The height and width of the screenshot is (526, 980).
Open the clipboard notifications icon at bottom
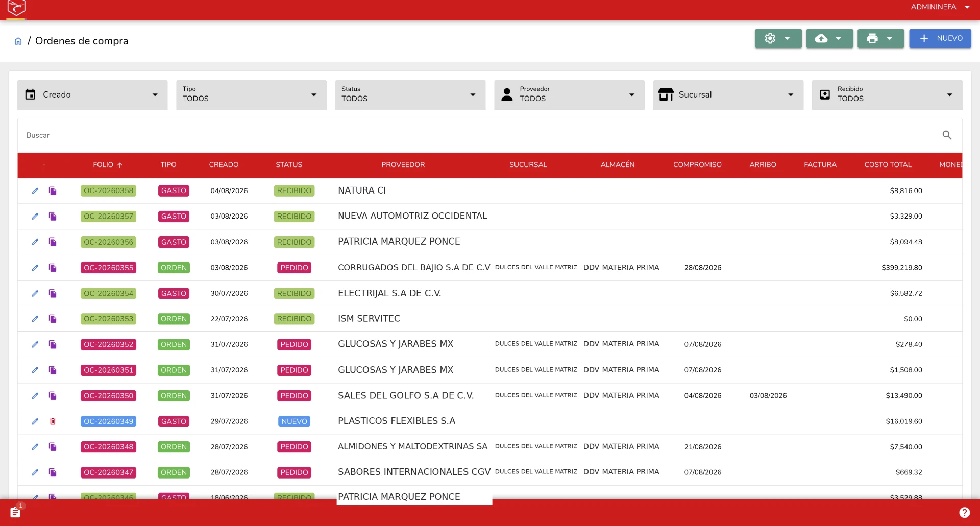pyautogui.click(x=15, y=512)
